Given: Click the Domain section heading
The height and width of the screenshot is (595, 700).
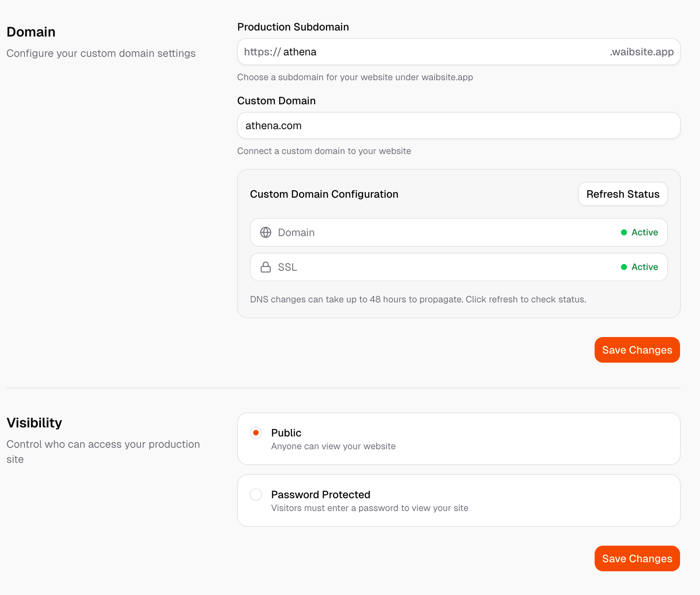Looking at the screenshot, I should (x=31, y=32).
